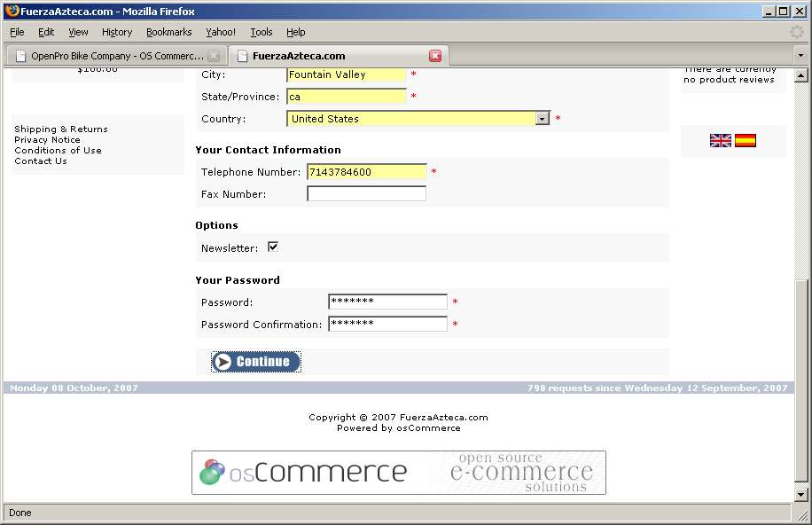Click the Telephone Number field
The height and width of the screenshot is (525, 812).
[366, 172]
